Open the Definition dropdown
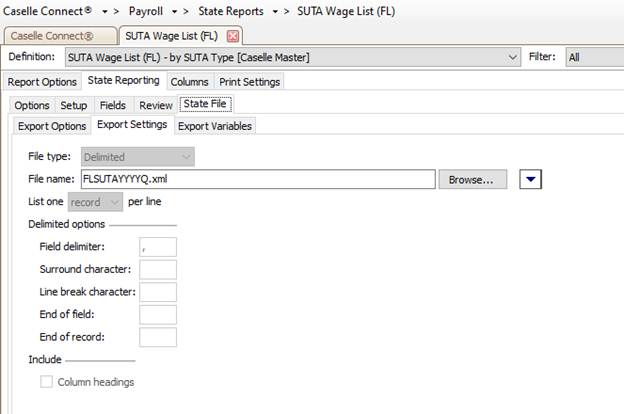 pos(289,58)
